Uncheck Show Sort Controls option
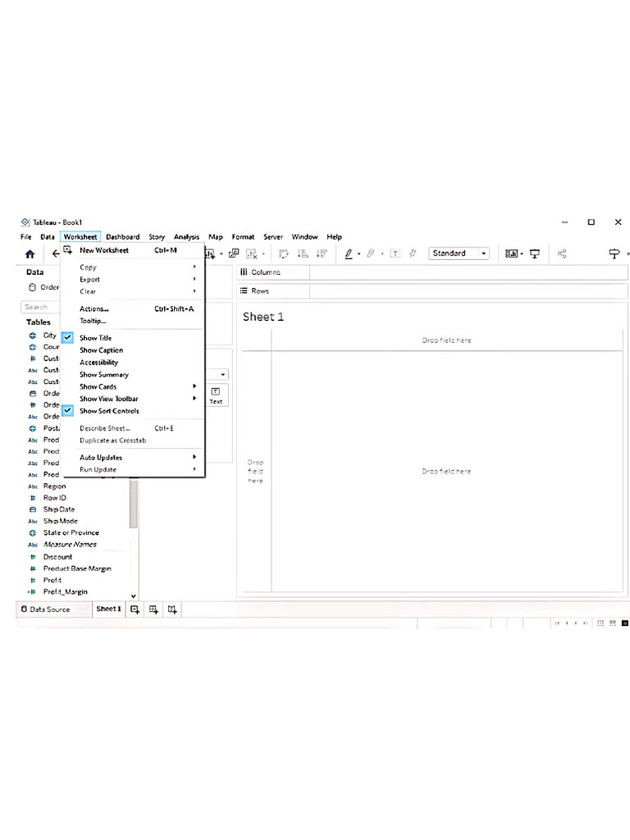Screen dimensions: 630x840 [67, 411]
